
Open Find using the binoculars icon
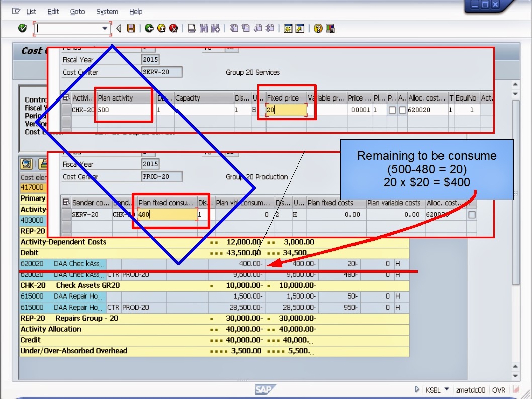204,29
